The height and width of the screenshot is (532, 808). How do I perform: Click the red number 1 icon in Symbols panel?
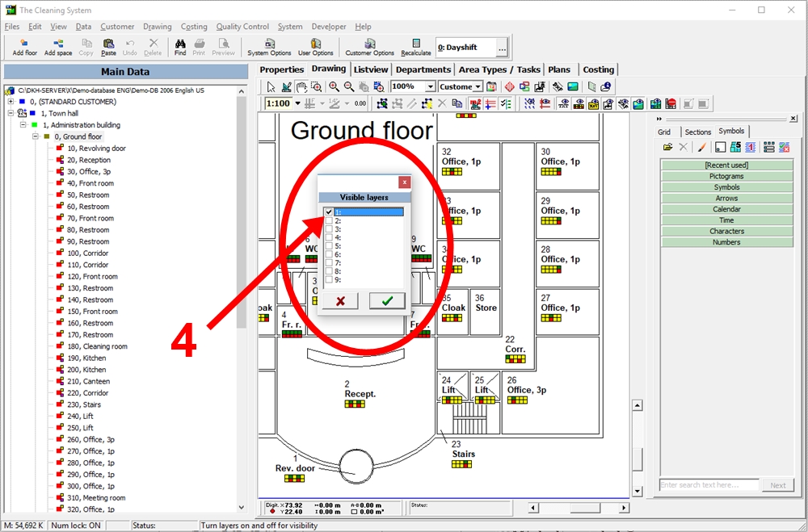[x=751, y=148]
